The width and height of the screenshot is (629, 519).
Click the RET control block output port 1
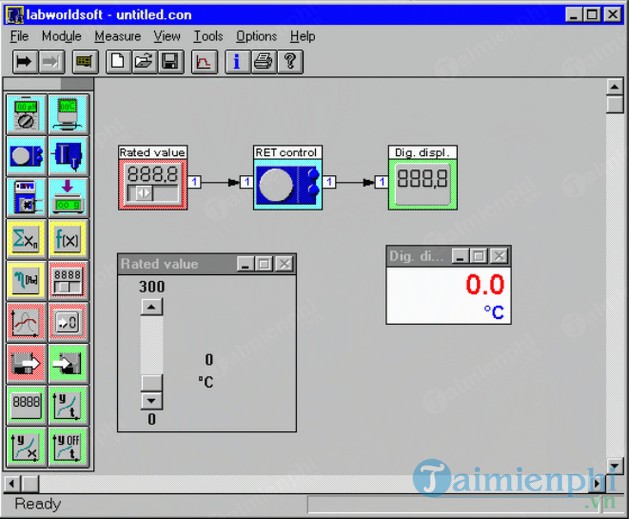click(329, 182)
